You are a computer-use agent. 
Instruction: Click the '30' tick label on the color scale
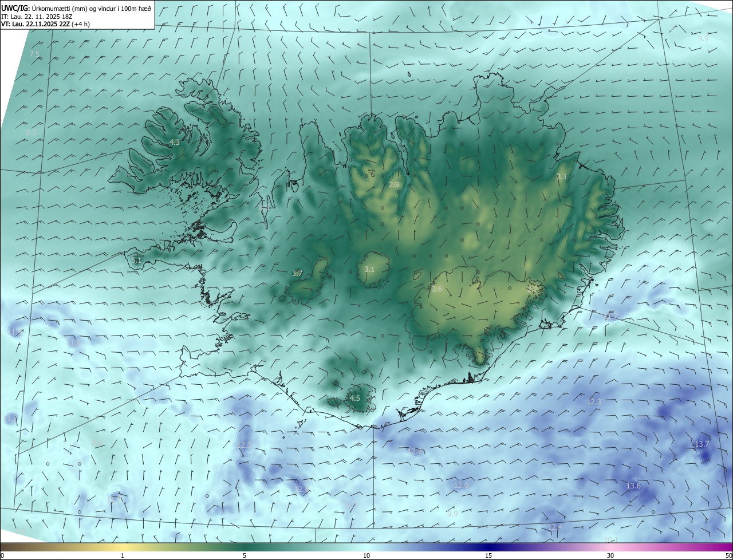click(x=610, y=555)
